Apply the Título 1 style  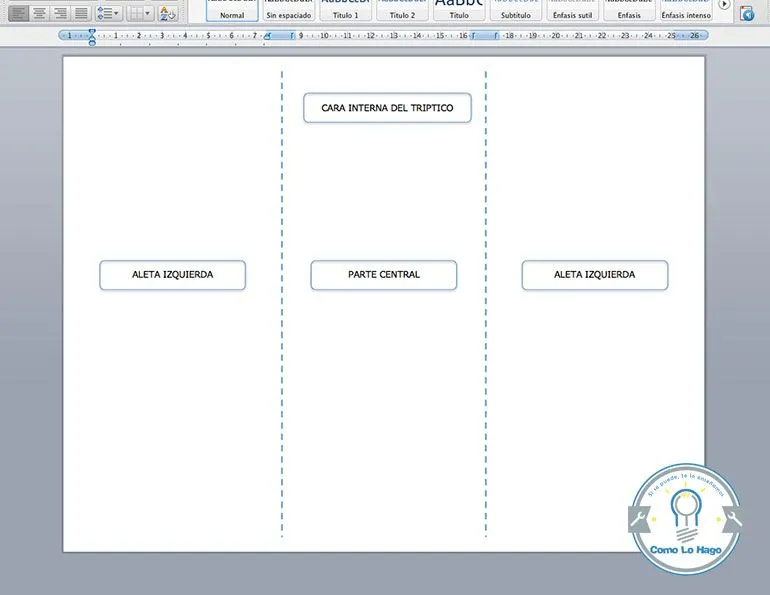(346, 10)
